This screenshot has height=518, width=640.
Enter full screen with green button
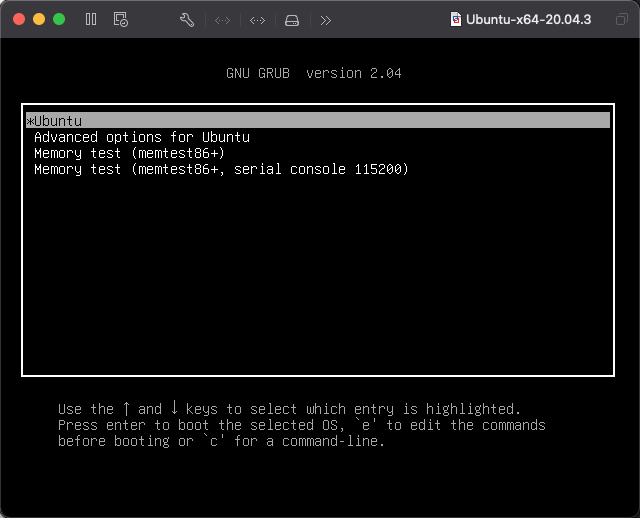click(x=59, y=19)
